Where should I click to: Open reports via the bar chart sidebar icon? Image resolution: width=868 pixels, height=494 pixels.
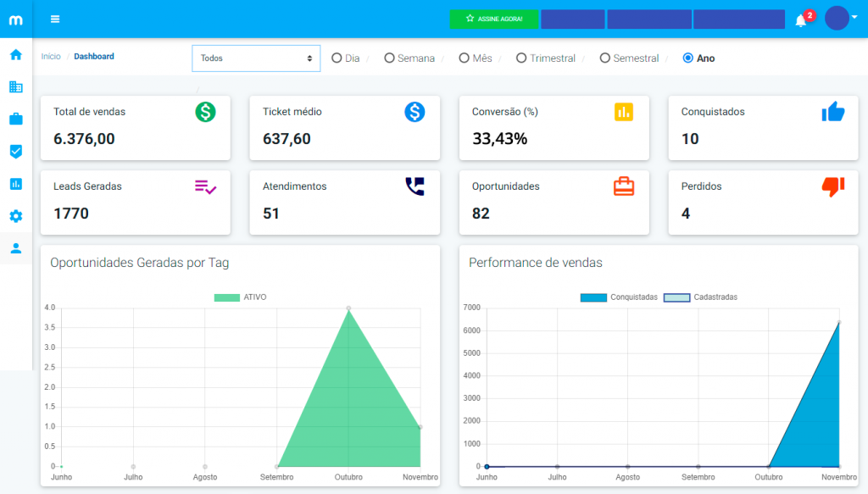coord(14,184)
